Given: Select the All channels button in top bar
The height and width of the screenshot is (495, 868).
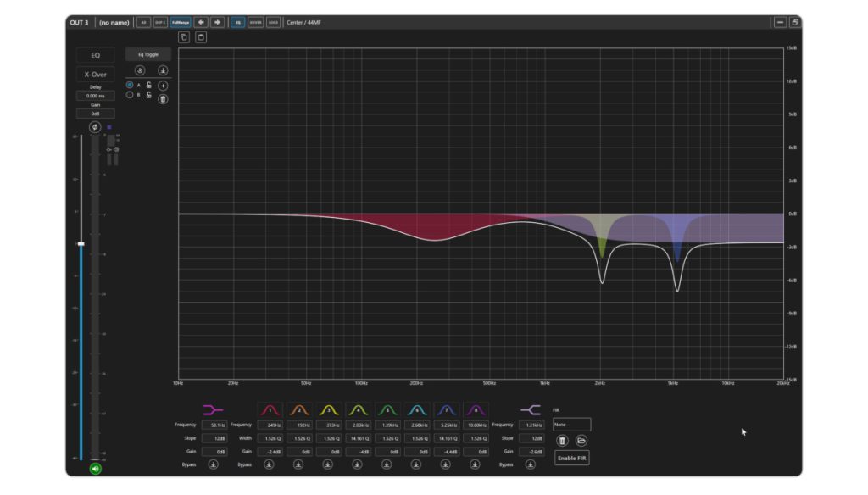Looking at the screenshot, I should (143, 22).
